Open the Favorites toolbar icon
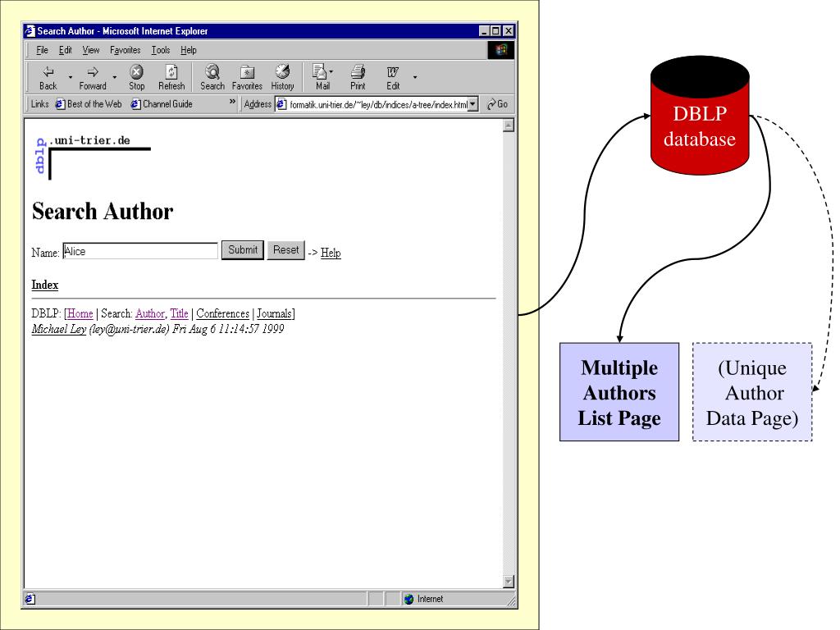 click(x=247, y=77)
